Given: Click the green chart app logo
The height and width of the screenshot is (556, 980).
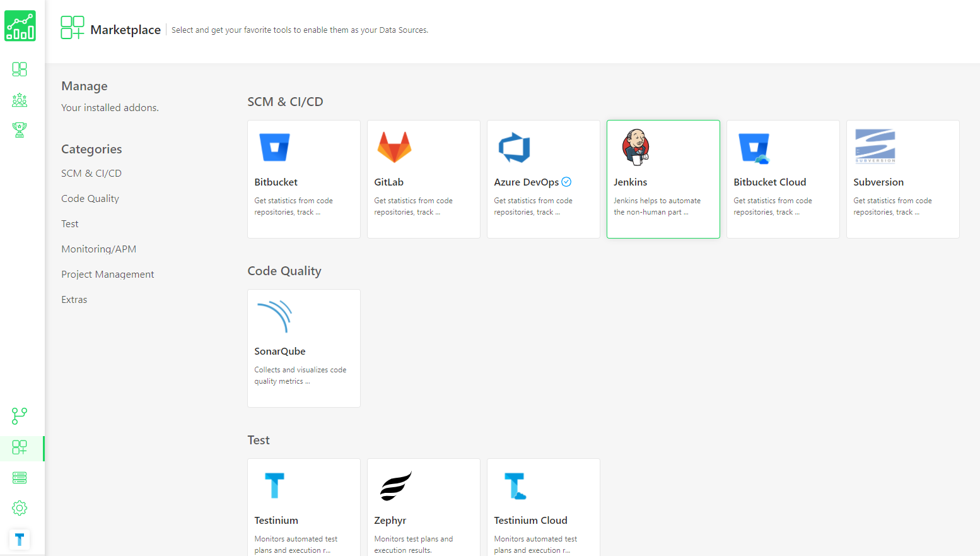Looking at the screenshot, I should pos(20,26).
